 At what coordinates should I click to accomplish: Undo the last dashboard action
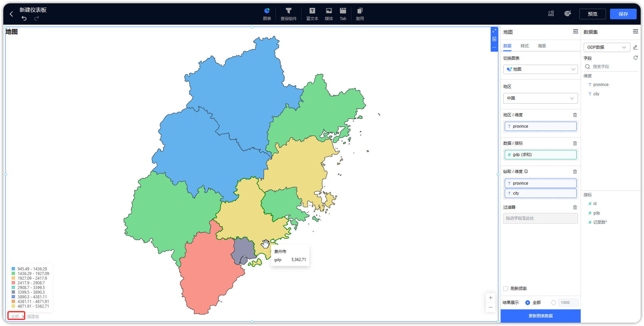pos(24,18)
